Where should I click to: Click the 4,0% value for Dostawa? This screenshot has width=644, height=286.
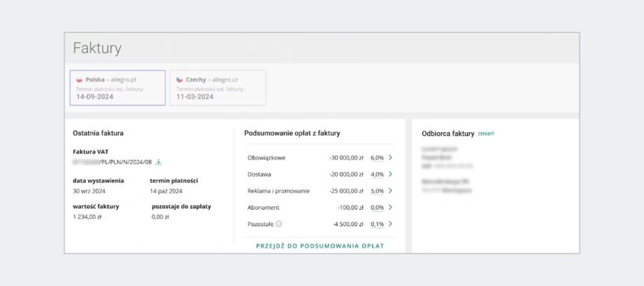tap(377, 174)
